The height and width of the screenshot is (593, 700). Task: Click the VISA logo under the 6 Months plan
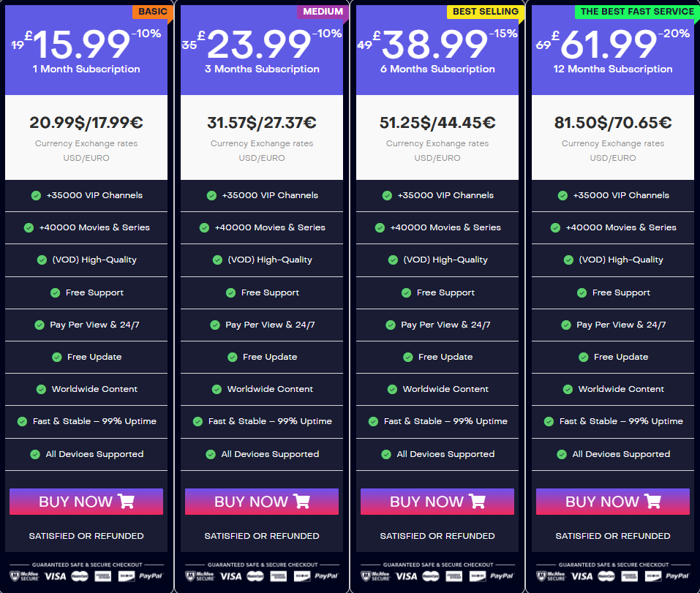click(406, 576)
